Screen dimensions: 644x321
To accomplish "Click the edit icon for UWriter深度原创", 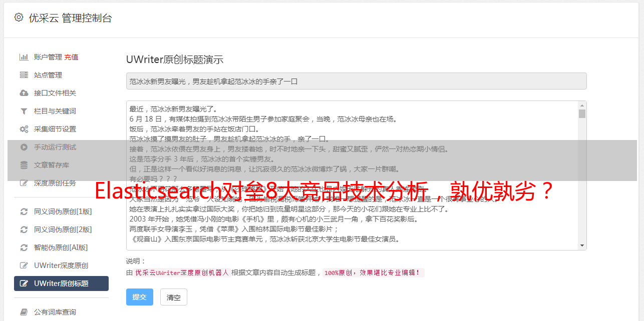I will (x=24, y=265).
